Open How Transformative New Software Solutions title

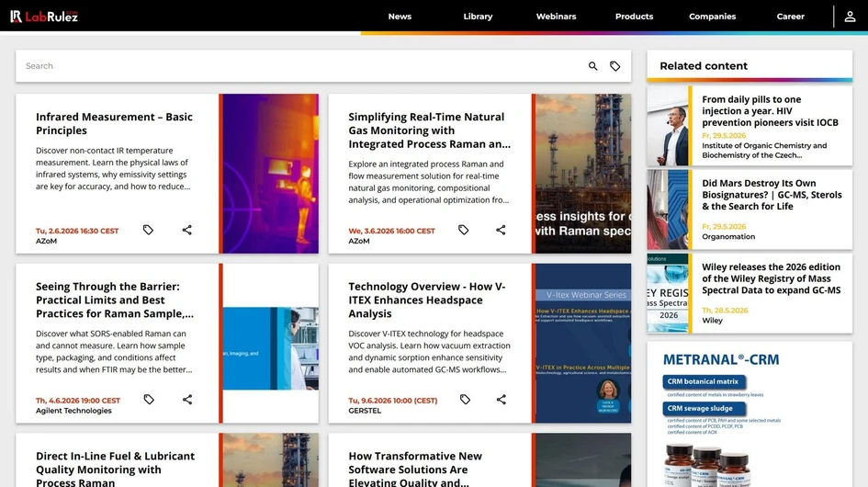[x=415, y=469]
